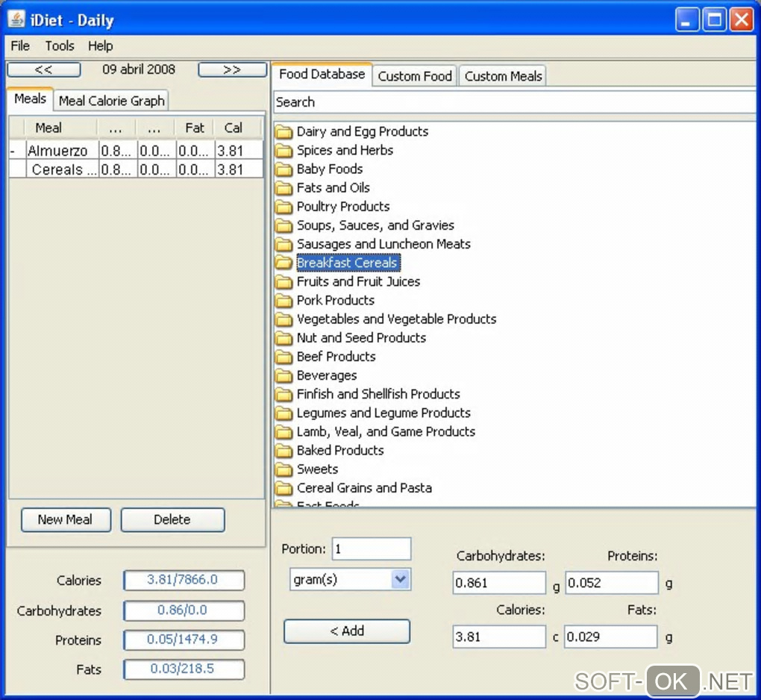Image resolution: width=761 pixels, height=700 pixels.
Task: Click the Fruits and Fruit Juices folder icon
Action: tap(284, 282)
